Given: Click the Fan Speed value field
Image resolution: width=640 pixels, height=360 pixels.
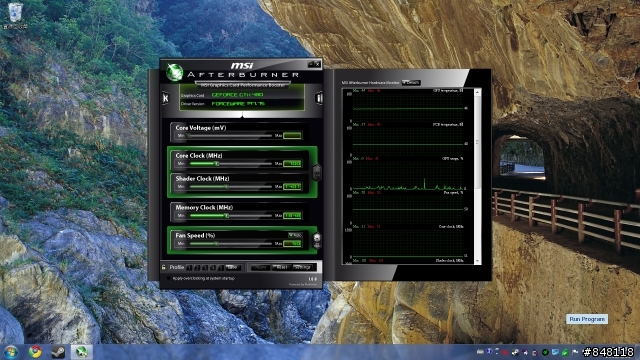Looking at the screenshot, I should coord(292,244).
